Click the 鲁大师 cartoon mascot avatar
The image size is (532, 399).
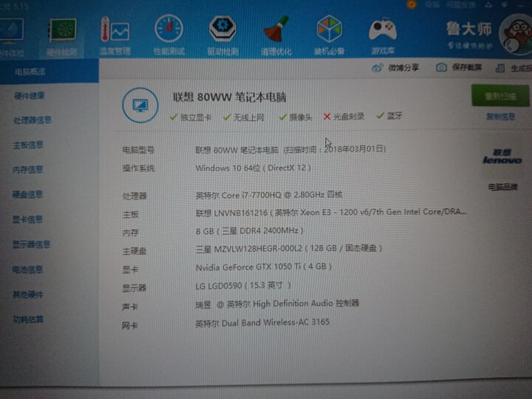[516, 35]
